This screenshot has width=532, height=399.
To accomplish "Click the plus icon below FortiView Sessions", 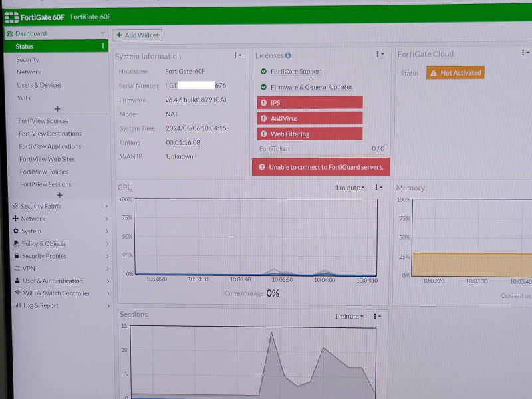I will (59, 195).
